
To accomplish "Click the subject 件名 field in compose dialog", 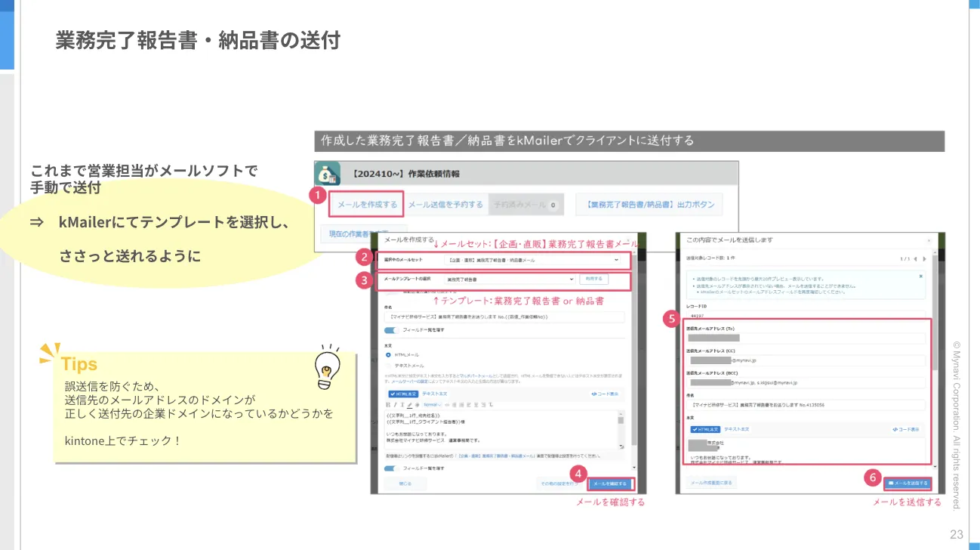I will (x=502, y=317).
